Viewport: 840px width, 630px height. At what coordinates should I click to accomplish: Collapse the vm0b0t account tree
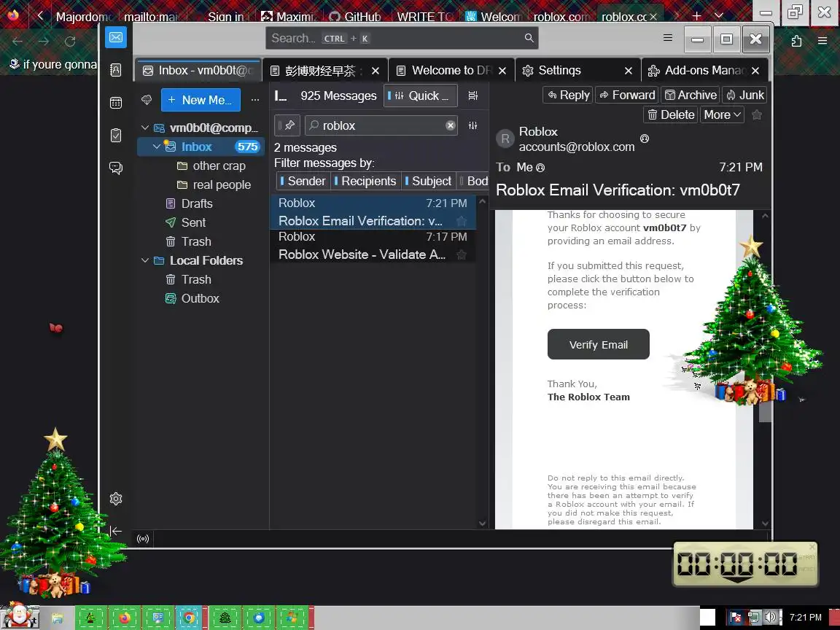pyautogui.click(x=144, y=128)
